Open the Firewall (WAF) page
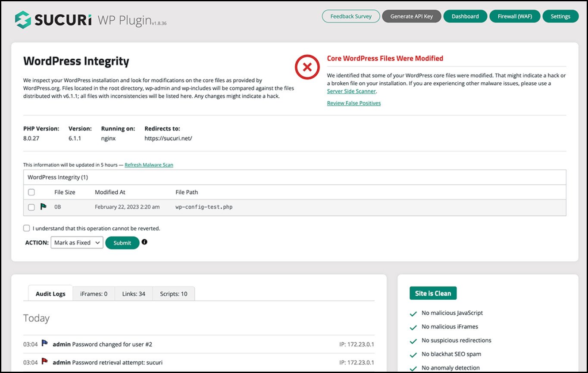588x373 pixels. point(514,16)
